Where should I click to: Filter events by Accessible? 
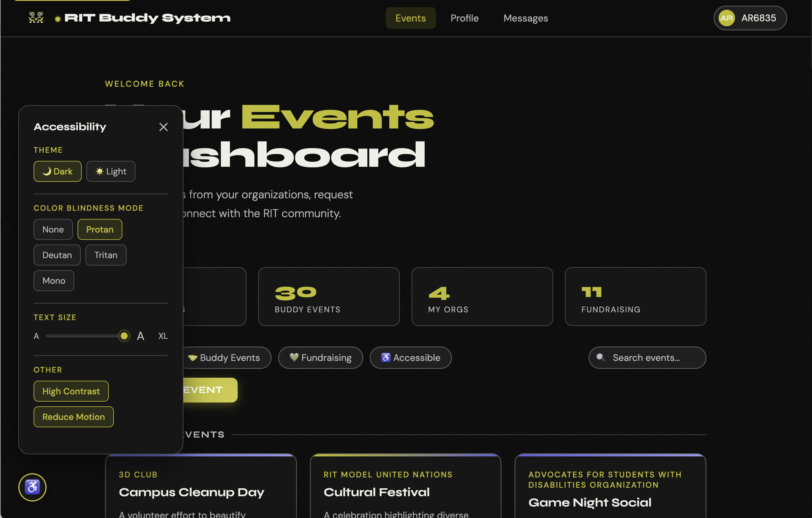point(410,358)
